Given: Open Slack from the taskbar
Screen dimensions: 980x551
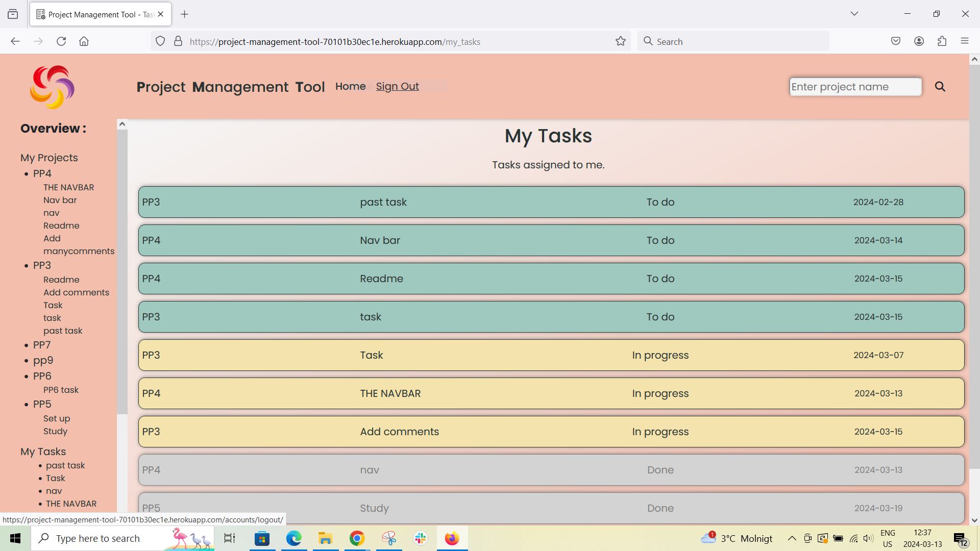Looking at the screenshot, I should click(x=420, y=538).
